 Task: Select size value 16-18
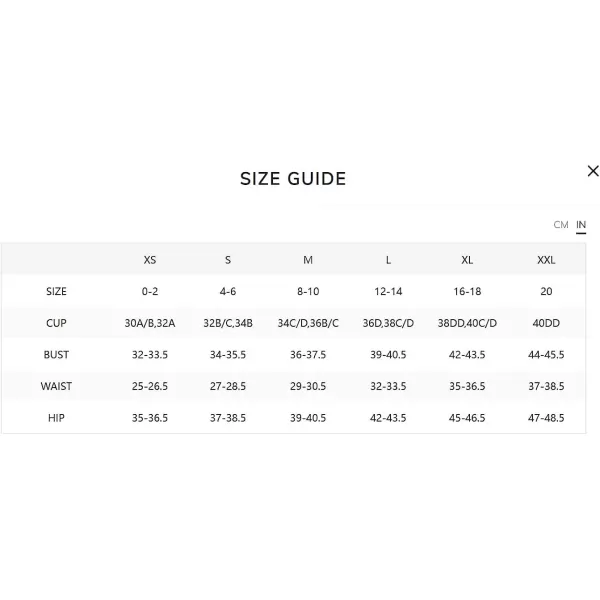(467, 292)
